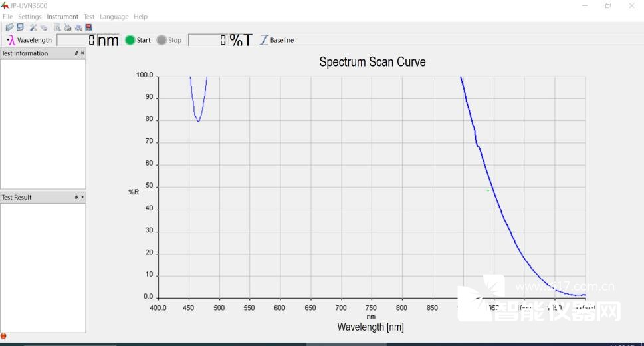
Task: Close the Test Information panel
Action: pos(82,53)
